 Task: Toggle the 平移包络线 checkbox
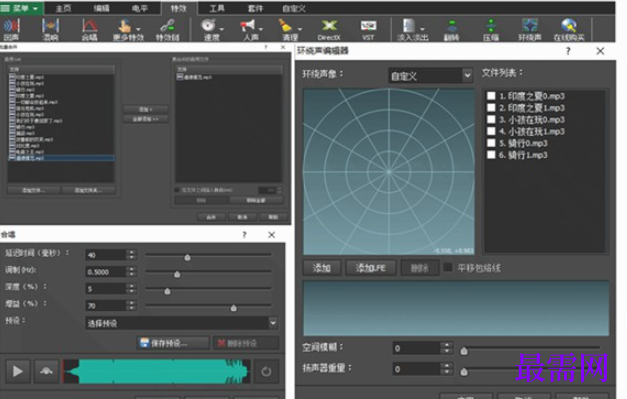click(x=448, y=267)
